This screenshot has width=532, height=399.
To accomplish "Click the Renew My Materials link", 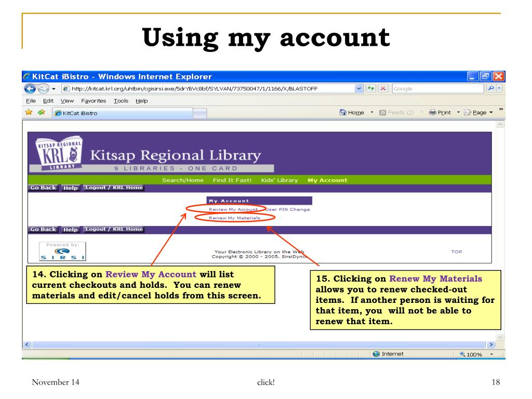I will click(234, 218).
